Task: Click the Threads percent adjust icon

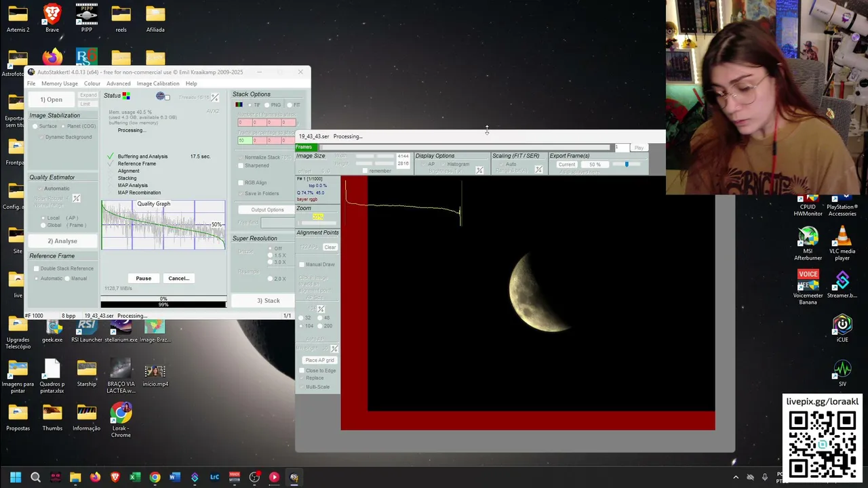Action: click(215, 98)
